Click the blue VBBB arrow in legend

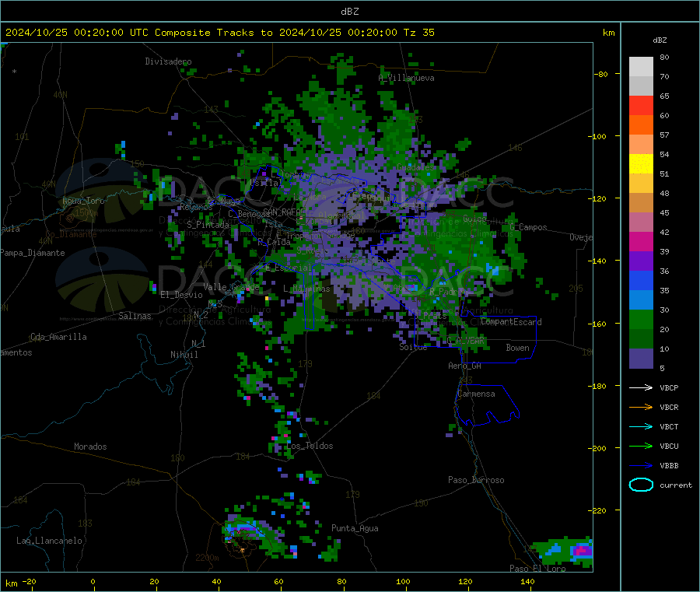coord(641,465)
